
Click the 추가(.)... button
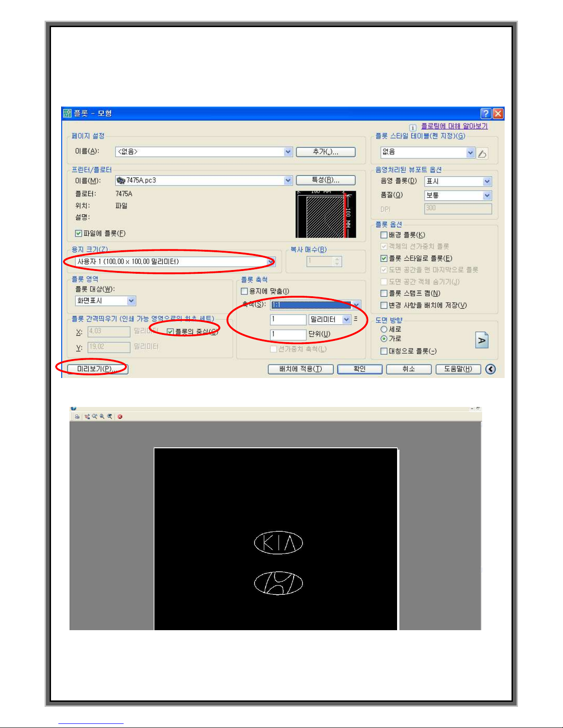[x=326, y=152]
